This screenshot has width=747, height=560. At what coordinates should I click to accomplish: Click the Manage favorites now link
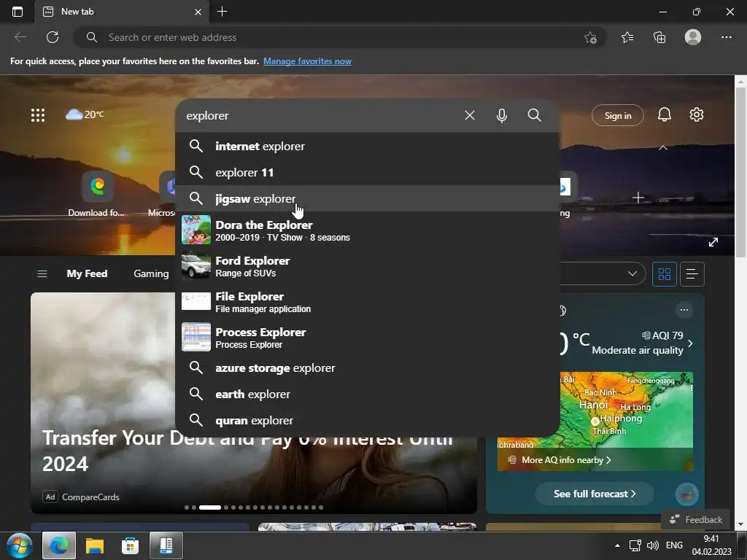click(307, 61)
